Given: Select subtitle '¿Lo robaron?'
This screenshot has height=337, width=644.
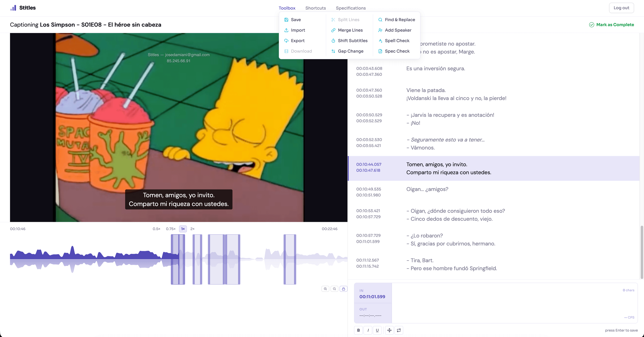Looking at the screenshot, I should [494, 240].
